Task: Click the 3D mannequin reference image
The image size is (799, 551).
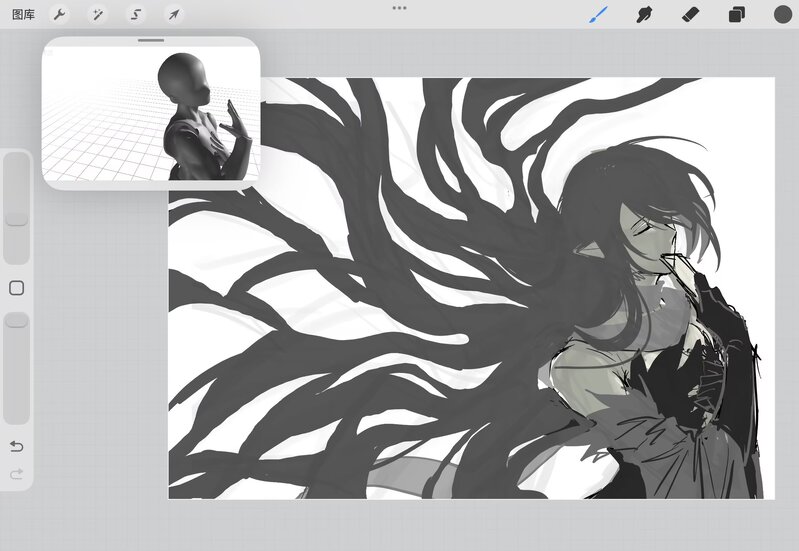Action: (151, 113)
